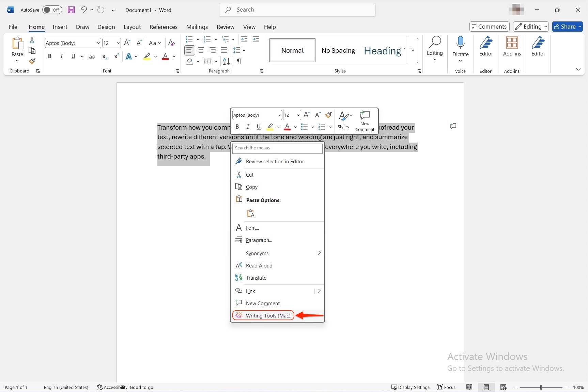Expand the Styles gallery more arrow
This screenshot has width=588, height=392.
[413, 50]
